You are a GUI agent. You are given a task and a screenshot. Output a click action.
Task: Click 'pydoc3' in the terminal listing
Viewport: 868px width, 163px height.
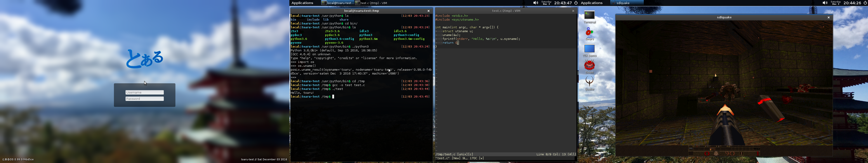(x=296, y=35)
